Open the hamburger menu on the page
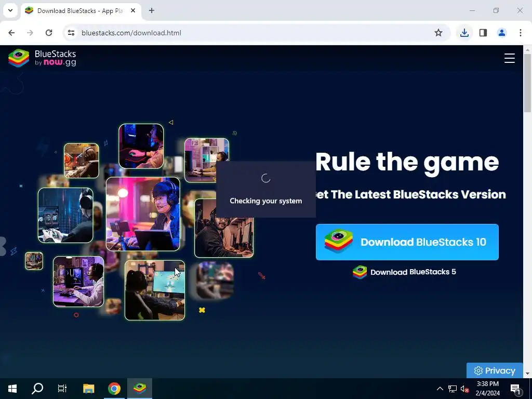Viewport: 532px width, 399px height. click(509, 58)
